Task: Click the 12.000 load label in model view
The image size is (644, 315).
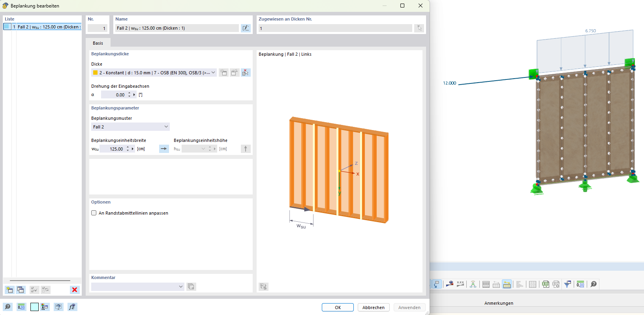Action: [x=449, y=83]
